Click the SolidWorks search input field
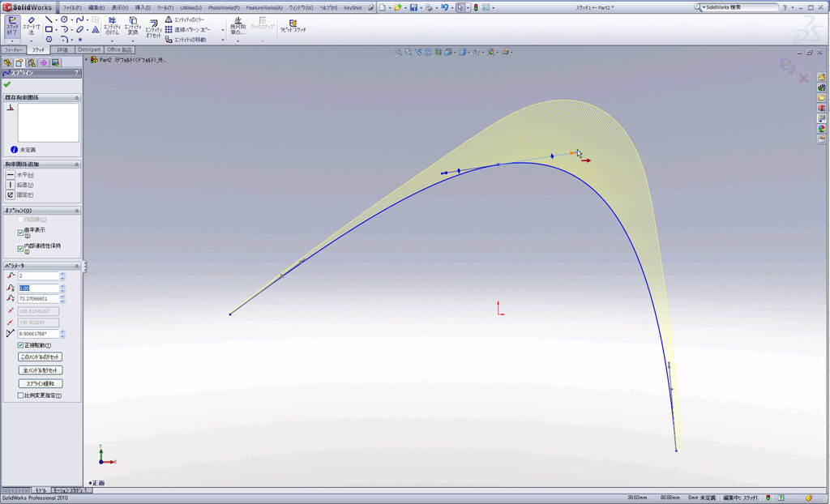 pos(739,7)
